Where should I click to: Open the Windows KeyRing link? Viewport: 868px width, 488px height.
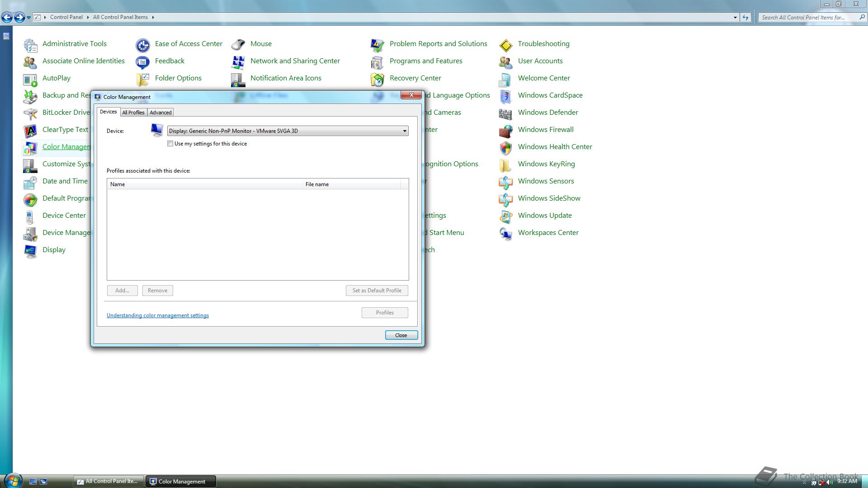(x=546, y=164)
